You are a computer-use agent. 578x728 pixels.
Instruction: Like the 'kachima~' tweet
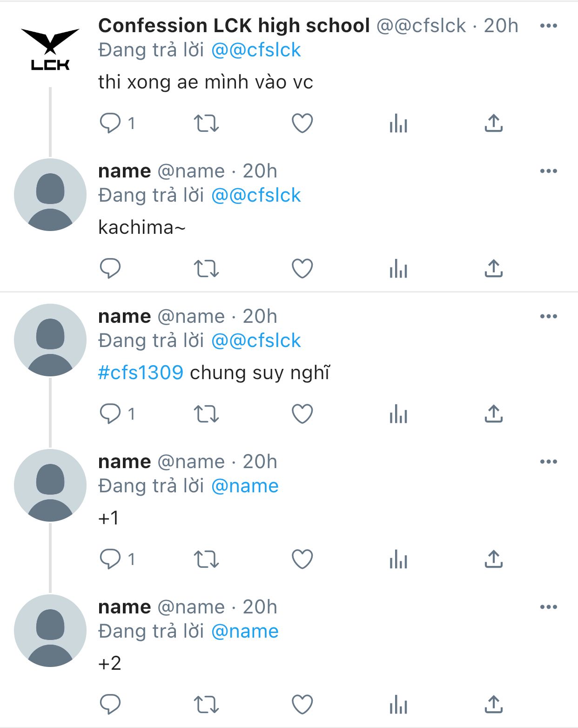pos(302,269)
